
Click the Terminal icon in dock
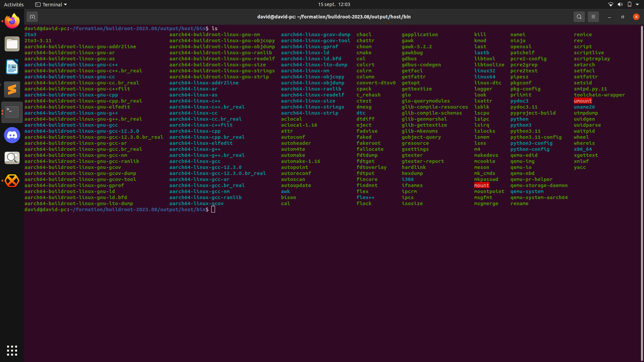click(12, 112)
